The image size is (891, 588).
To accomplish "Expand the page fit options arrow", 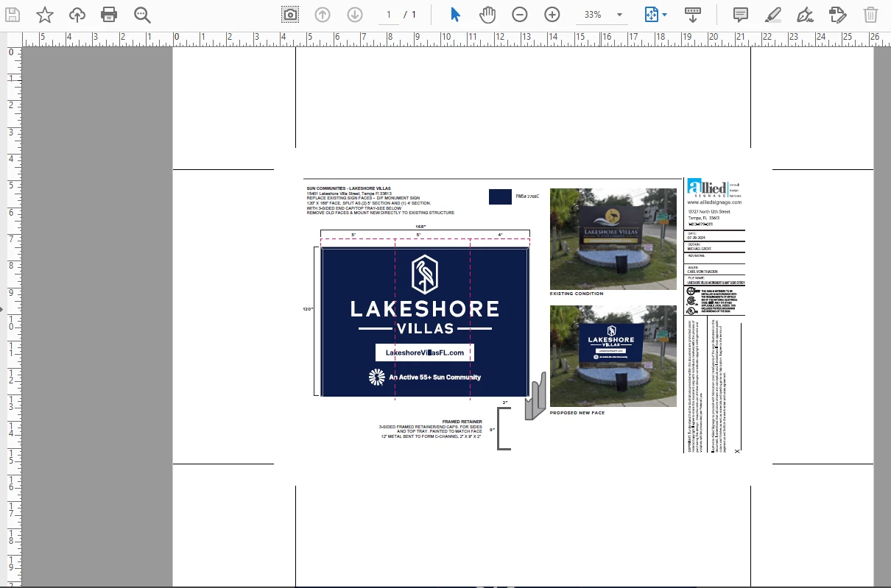I will [665, 15].
